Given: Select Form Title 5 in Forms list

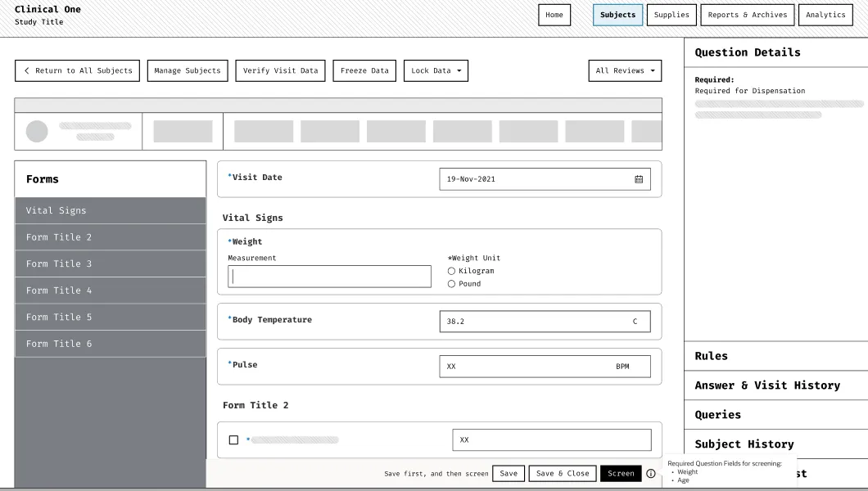Looking at the screenshot, I should (x=111, y=317).
